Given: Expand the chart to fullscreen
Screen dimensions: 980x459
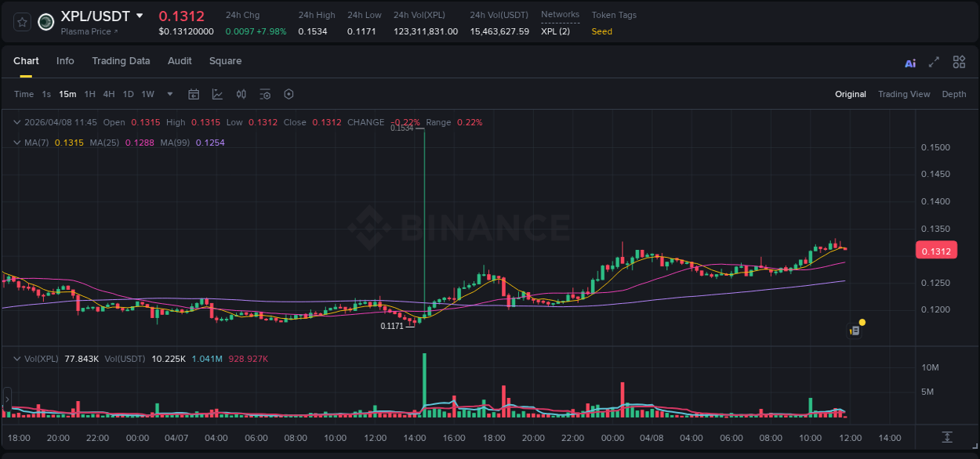Looking at the screenshot, I should coord(935,62).
